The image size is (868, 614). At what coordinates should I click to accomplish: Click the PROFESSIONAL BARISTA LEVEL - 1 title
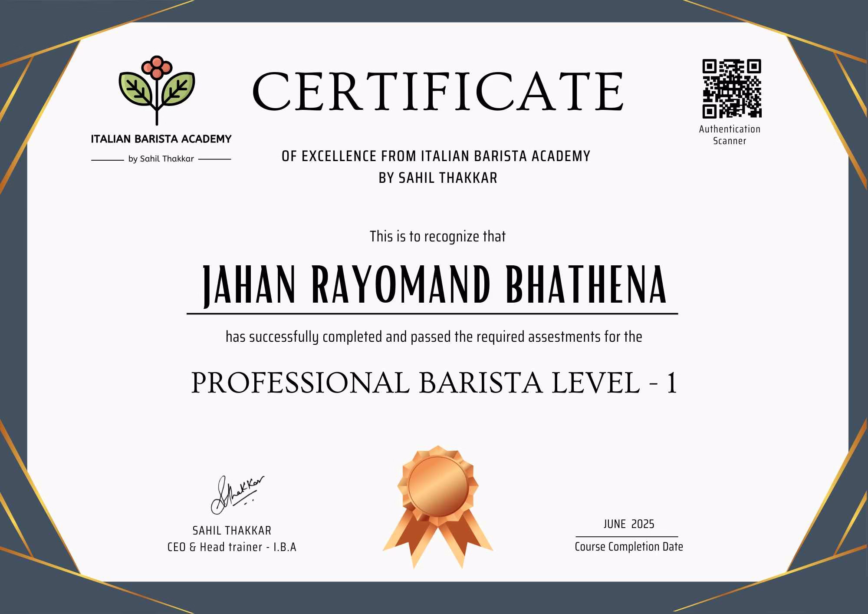click(x=434, y=383)
